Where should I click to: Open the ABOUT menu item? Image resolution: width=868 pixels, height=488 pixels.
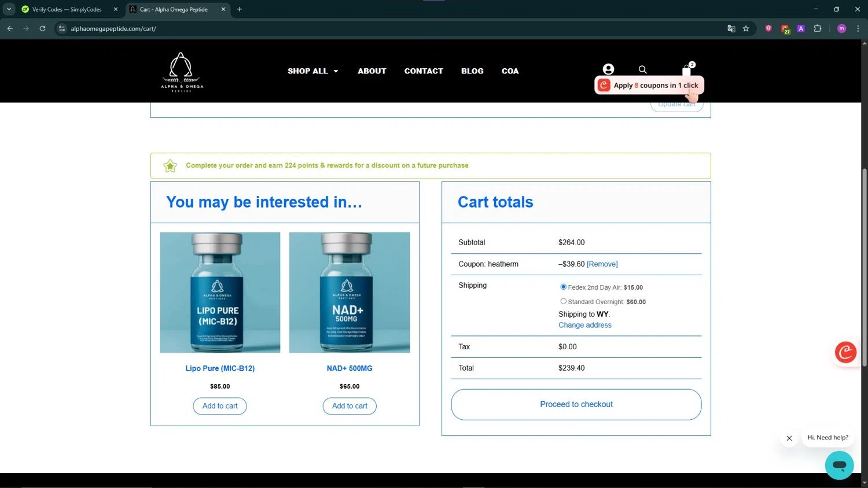[x=372, y=71]
